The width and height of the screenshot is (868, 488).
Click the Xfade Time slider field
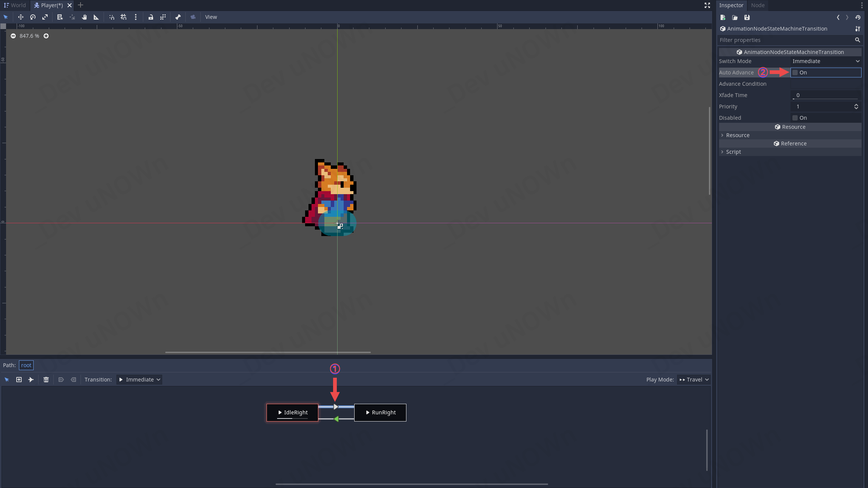tap(826, 95)
